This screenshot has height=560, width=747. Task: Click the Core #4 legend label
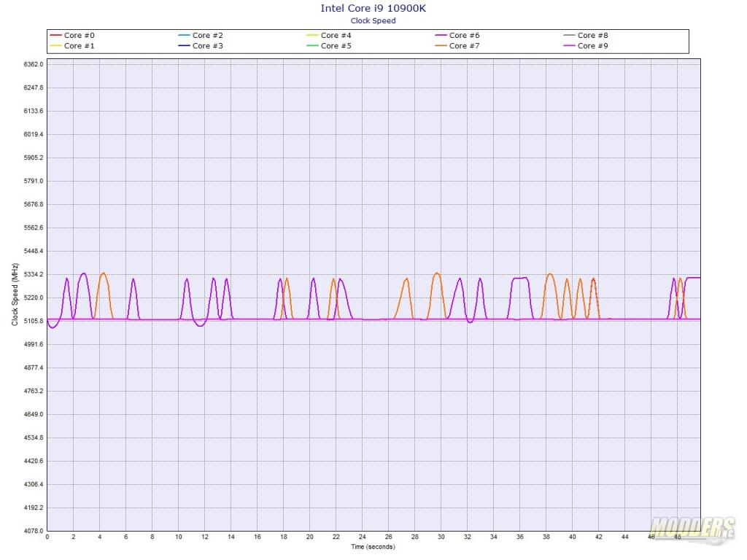coord(336,35)
